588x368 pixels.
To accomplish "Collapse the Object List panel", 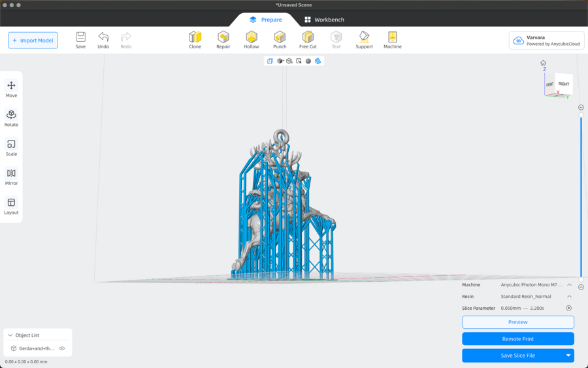I will 10,335.
